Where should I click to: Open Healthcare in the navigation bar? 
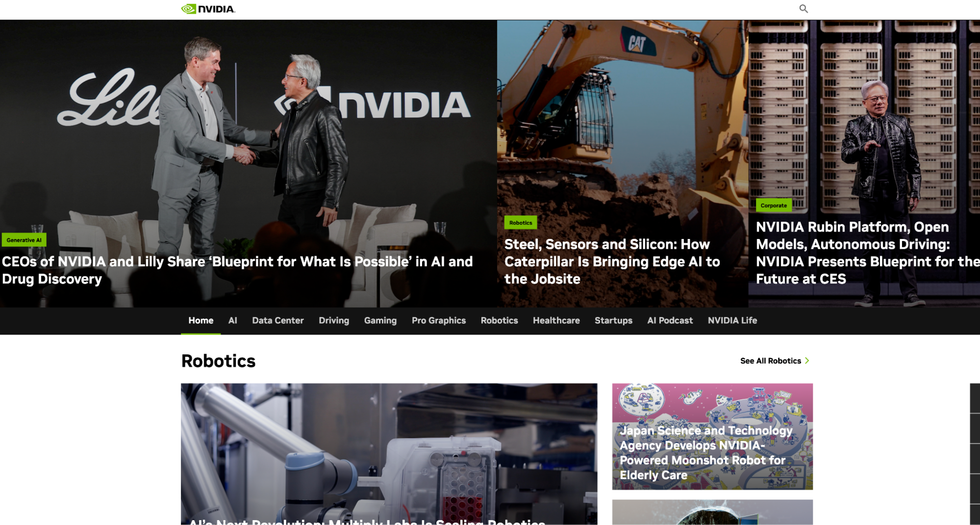(556, 320)
